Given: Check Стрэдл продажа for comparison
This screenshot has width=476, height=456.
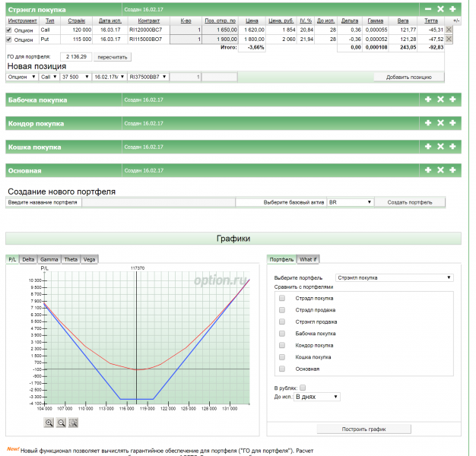Looking at the screenshot, I should [282, 310].
